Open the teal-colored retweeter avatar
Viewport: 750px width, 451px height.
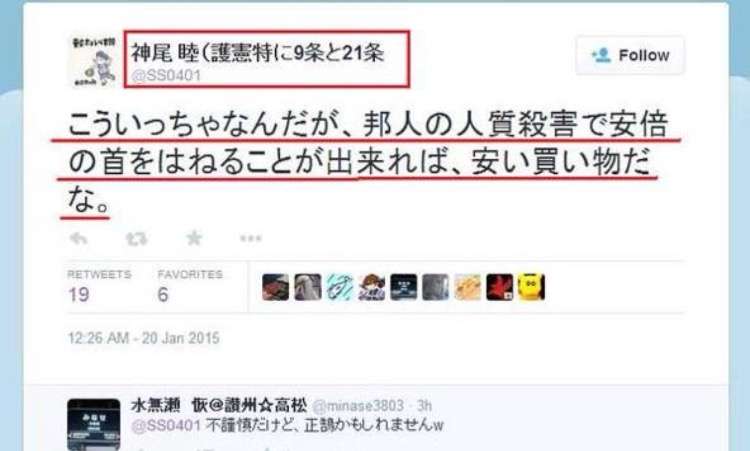pos(340,287)
